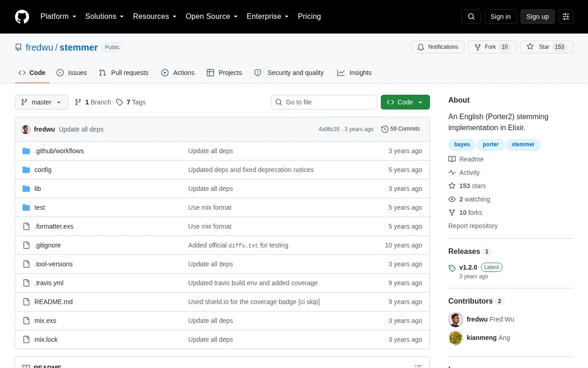Open the Projects tab
Image resolution: width=588 pixels, height=368 pixels.
(x=224, y=73)
